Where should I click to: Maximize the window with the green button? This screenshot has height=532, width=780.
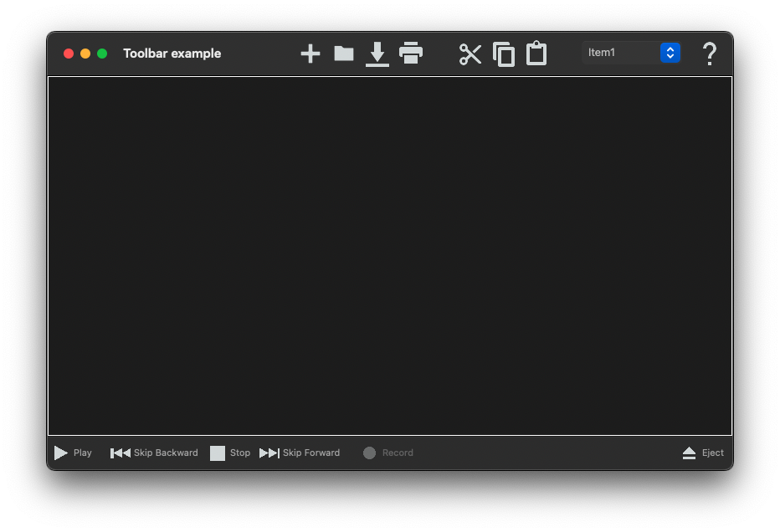102,54
